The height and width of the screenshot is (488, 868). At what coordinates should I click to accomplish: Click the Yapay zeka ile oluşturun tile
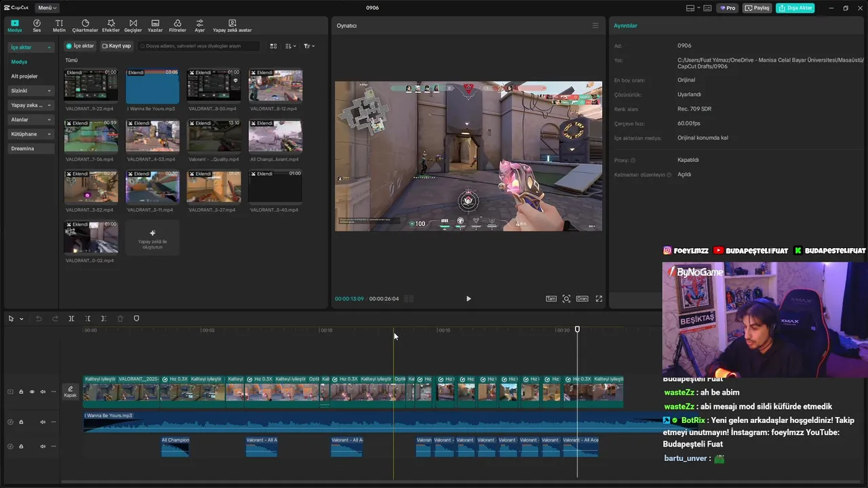coord(153,237)
